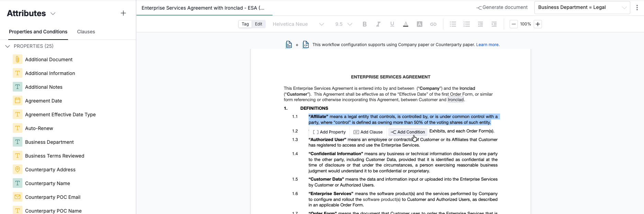Open the 9.5 font size dropdown
The width and height of the screenshot is (644, 214).
(x=344, y=24)
